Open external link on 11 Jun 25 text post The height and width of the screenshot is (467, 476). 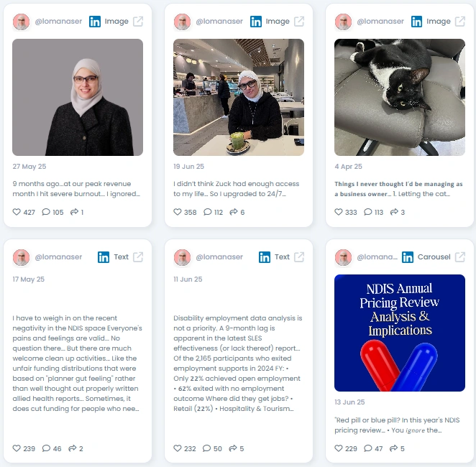tap(299, 257)
